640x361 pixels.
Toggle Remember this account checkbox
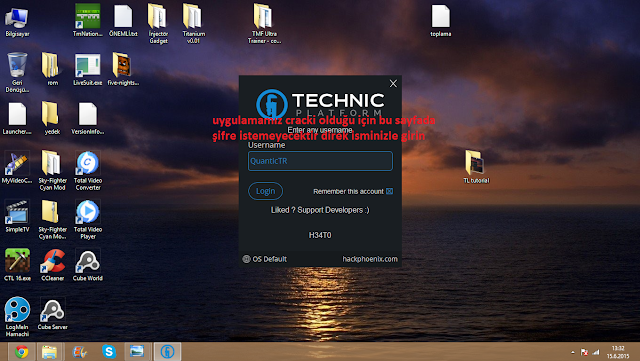[389, 191]
